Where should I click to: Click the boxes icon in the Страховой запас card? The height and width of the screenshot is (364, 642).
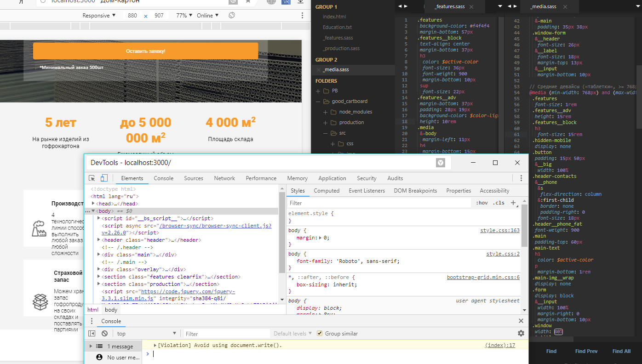click(x=40, y=302)
